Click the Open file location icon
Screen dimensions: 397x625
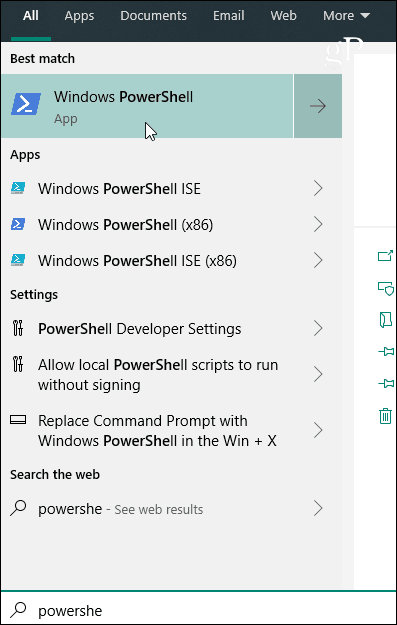click(385, 320)
